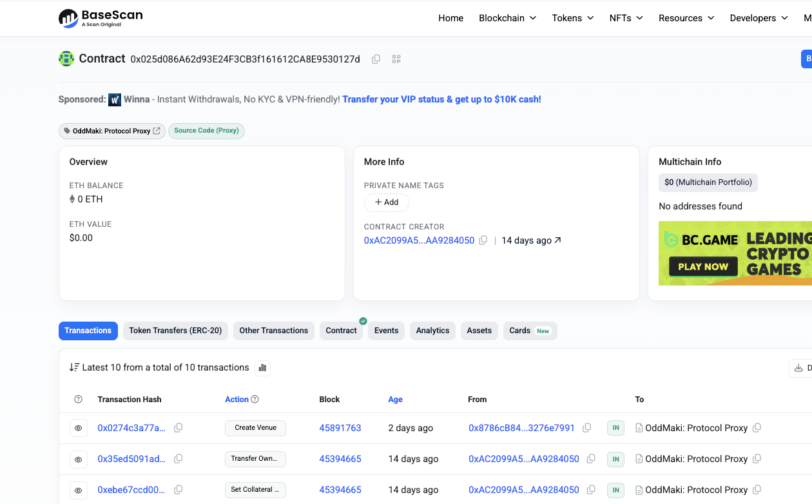The width and height of the screenshot is (812, 504).
Task: Open the Assets tab
Action: coord(479,331)
